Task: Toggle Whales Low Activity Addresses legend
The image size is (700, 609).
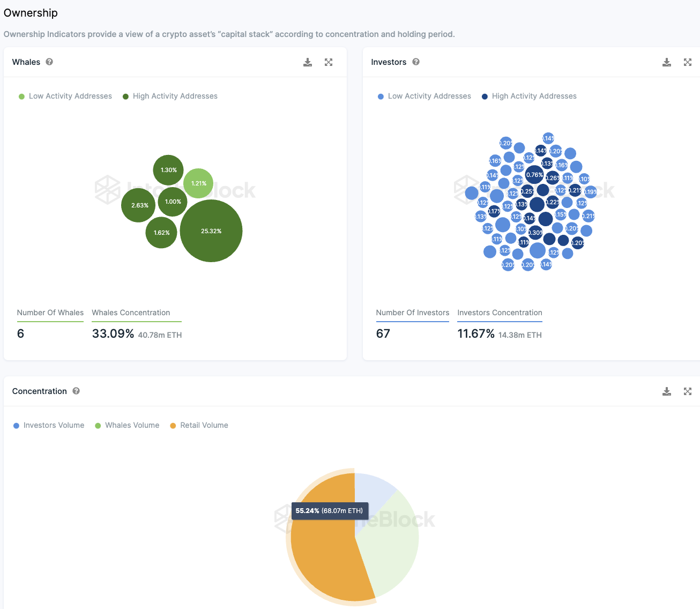Action: pos(65,96)
